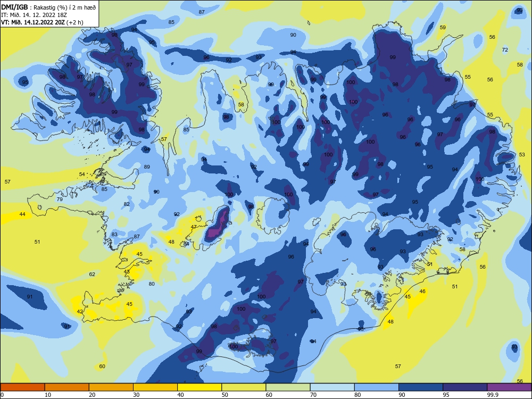Click the '62' value over the sea
Image resolution: width=532 pixels, height=399 pixels.
click(92, 274)
